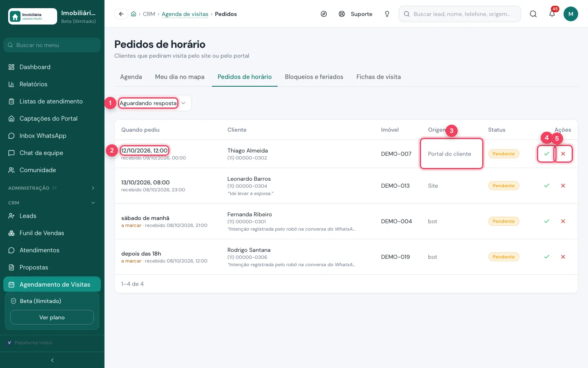The width and height of the screenshot is (588, 368).
Task: Open Comunidade in the sidebar
Action: 52,170
